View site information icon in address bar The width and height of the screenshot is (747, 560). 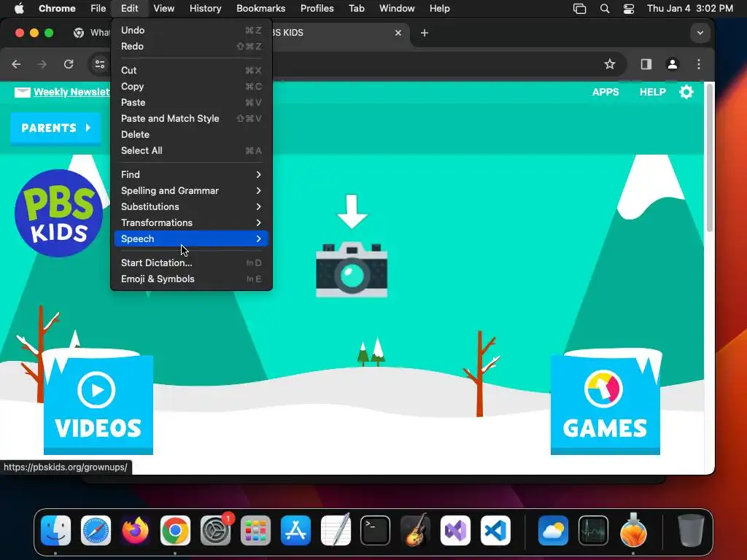click(99, 64)
